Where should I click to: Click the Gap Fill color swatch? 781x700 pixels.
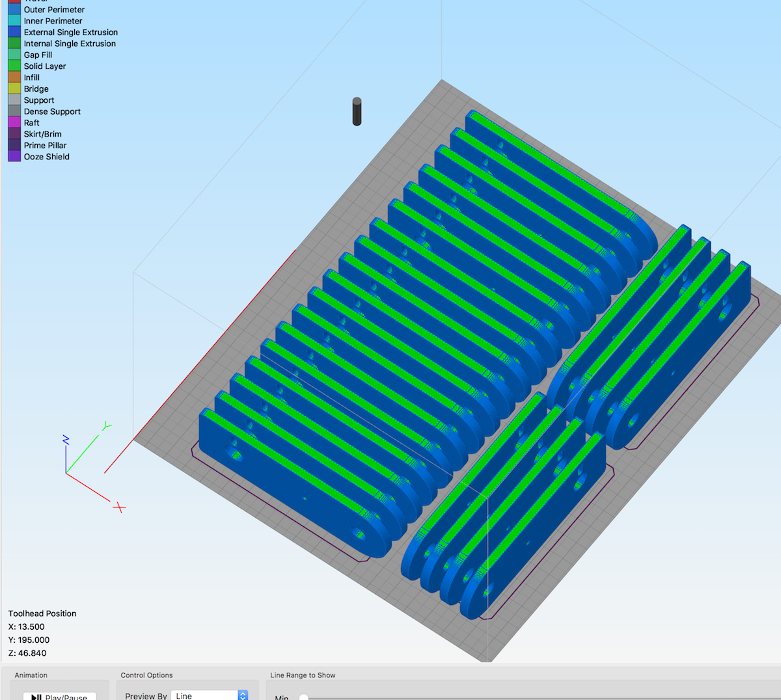[14, 55]
